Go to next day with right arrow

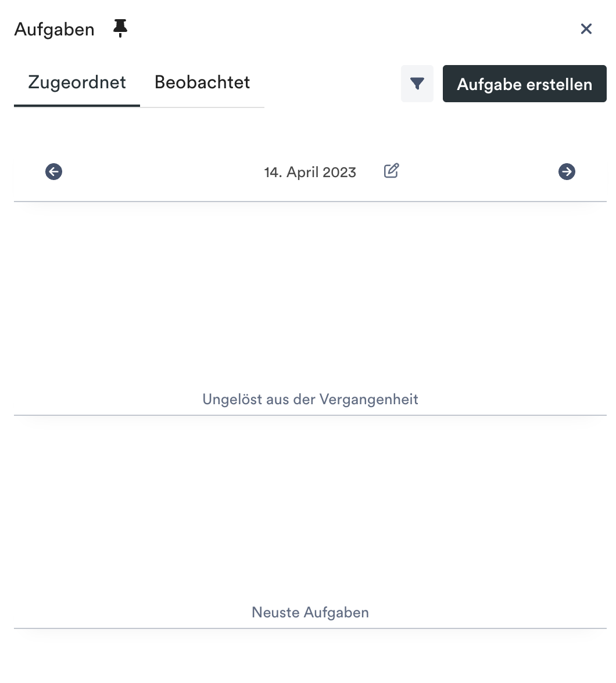[567, 172]
